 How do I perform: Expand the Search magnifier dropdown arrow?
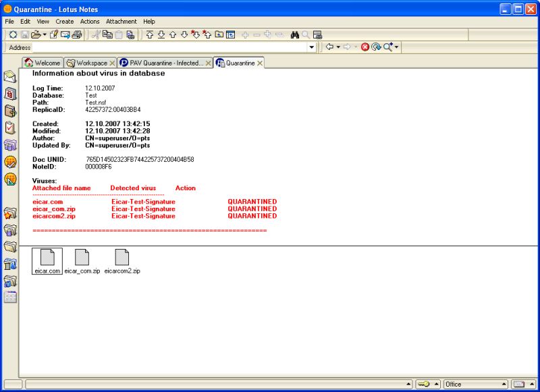[396, 47]
